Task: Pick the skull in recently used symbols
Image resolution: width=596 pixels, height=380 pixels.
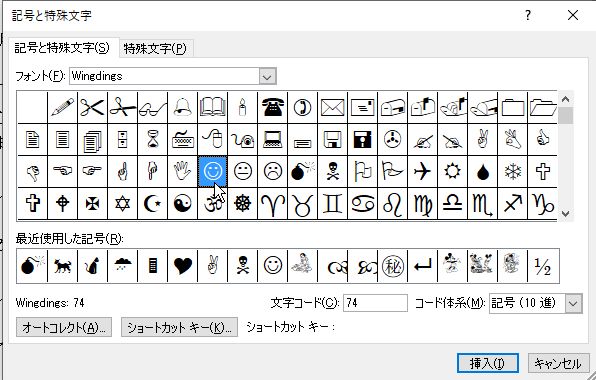Action: pyautogui.click(x=243, y=266)
